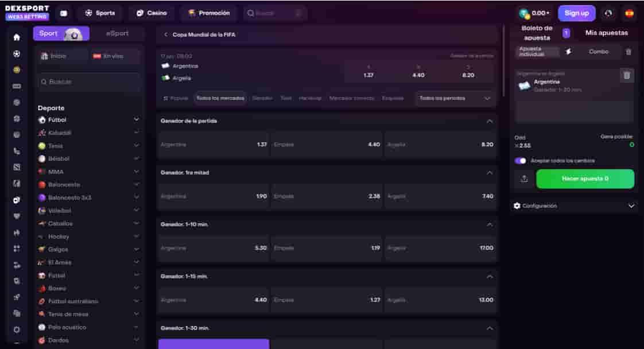Click the markets list vertical scrollbar
Screen dimensions: 644x349
click(x=503, y=61)
